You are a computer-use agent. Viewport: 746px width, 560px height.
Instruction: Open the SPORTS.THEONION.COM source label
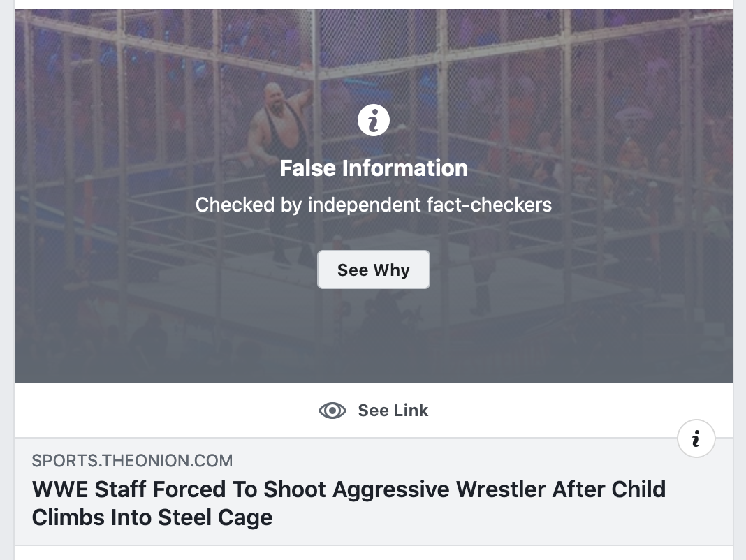pos(132,461)
